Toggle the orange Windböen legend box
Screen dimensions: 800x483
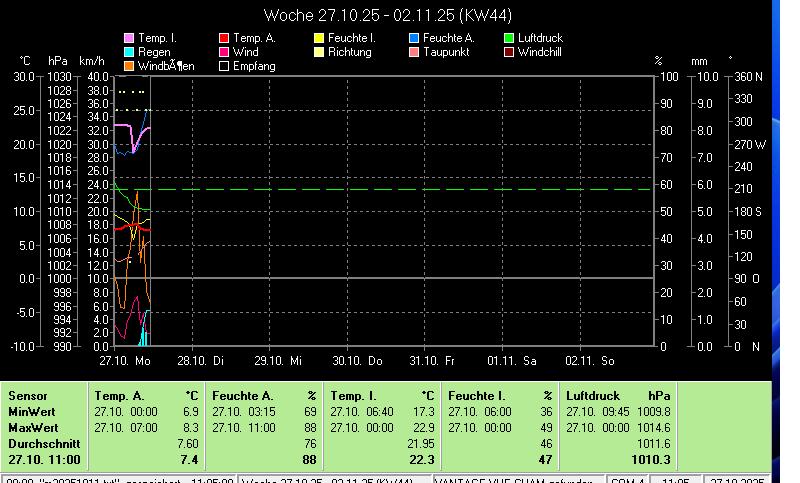pyautogui.click(x=129, y=66)
